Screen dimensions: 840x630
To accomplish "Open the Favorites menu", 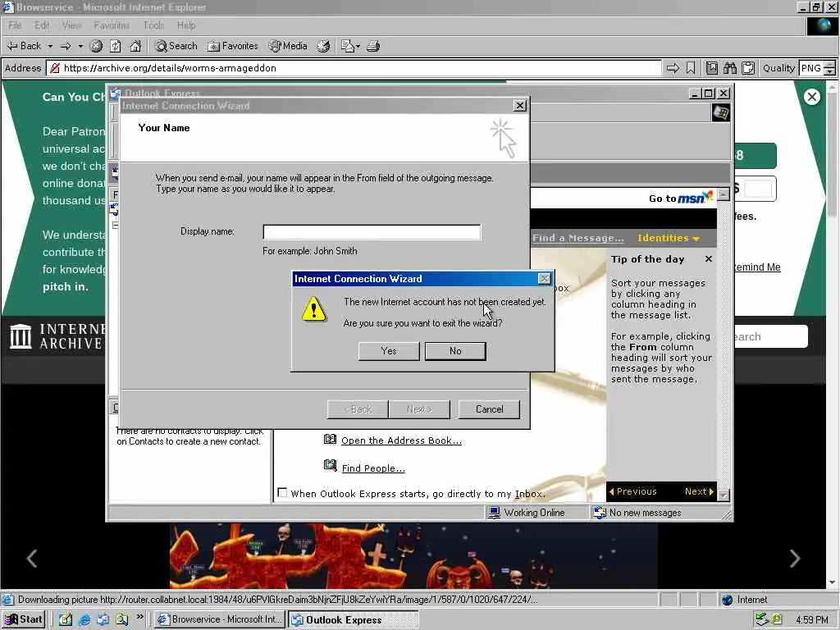I will [112, 25].
